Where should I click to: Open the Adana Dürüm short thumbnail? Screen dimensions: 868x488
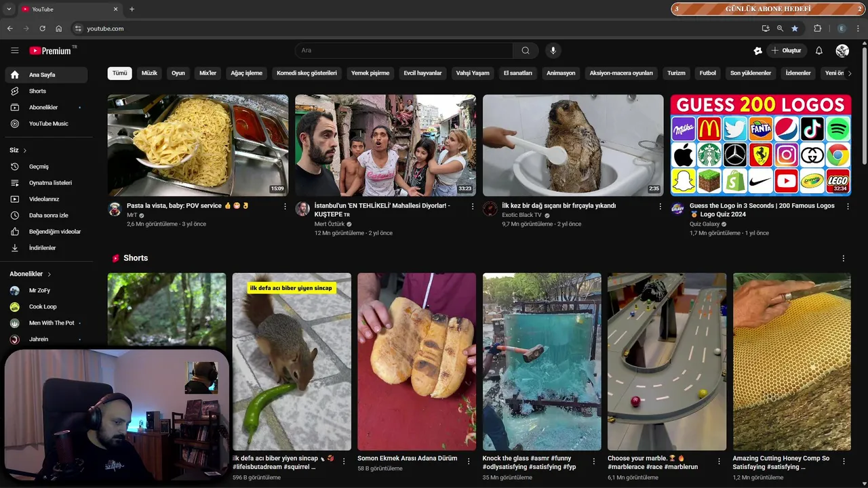click(x=417, y=362)
